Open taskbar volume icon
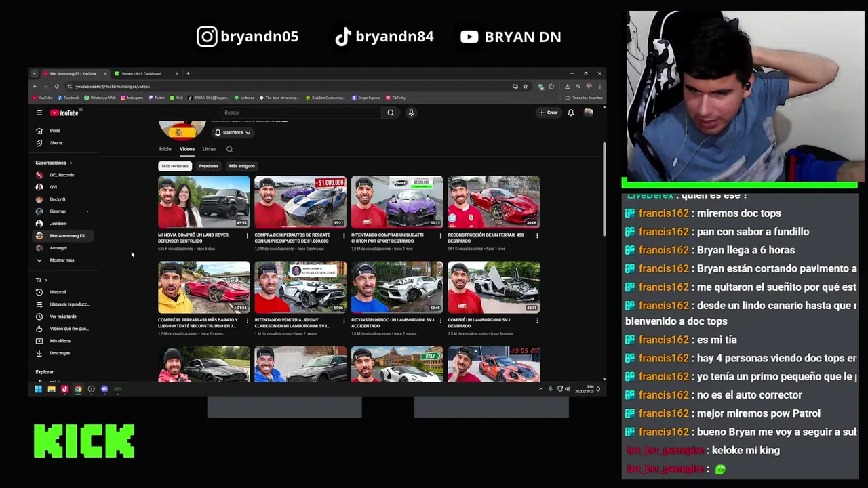868x488 pixels. (x=568, y=389)
